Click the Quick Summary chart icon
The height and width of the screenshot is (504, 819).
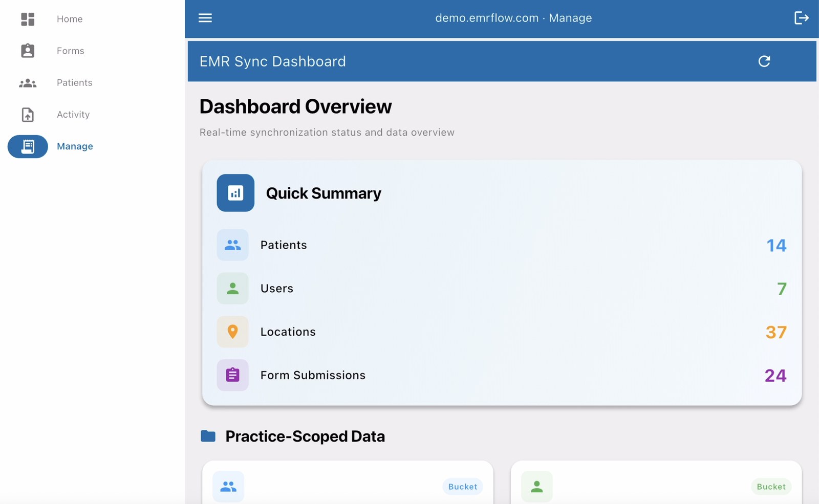tap(235, 193)
